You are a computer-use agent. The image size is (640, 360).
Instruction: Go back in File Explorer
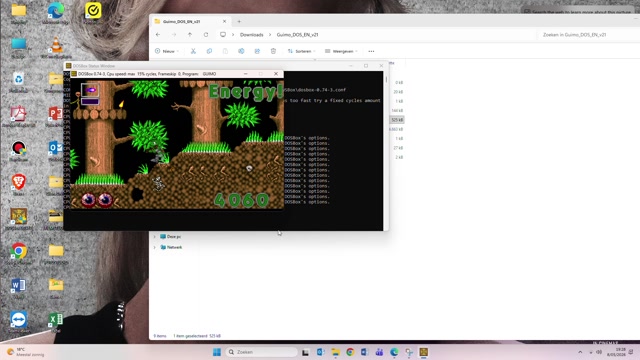tap(158, 35)
